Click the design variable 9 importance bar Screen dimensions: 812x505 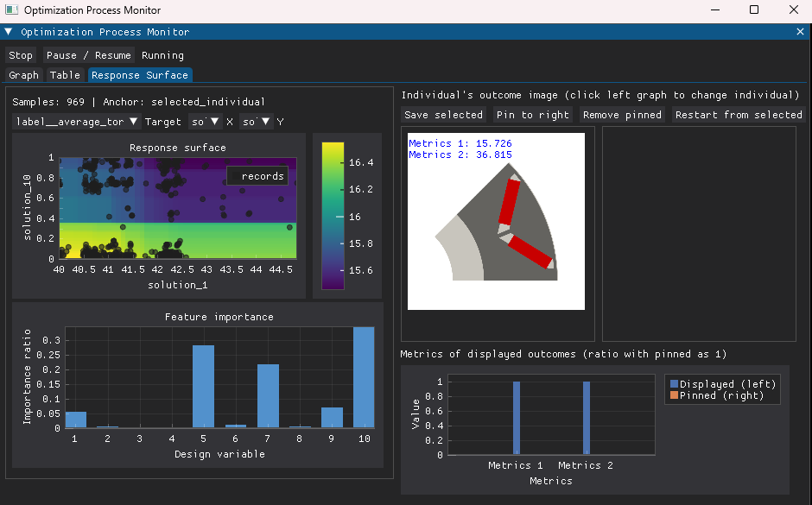[332, 418]
